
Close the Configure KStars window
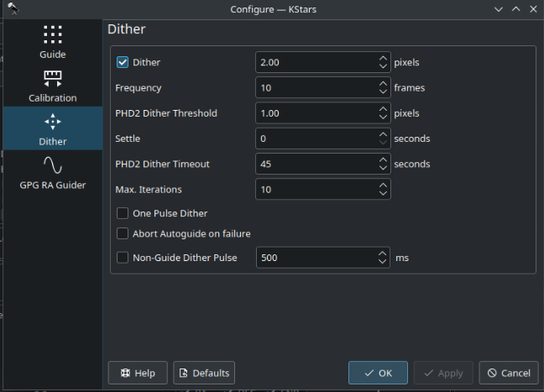[x=533, y=9]
